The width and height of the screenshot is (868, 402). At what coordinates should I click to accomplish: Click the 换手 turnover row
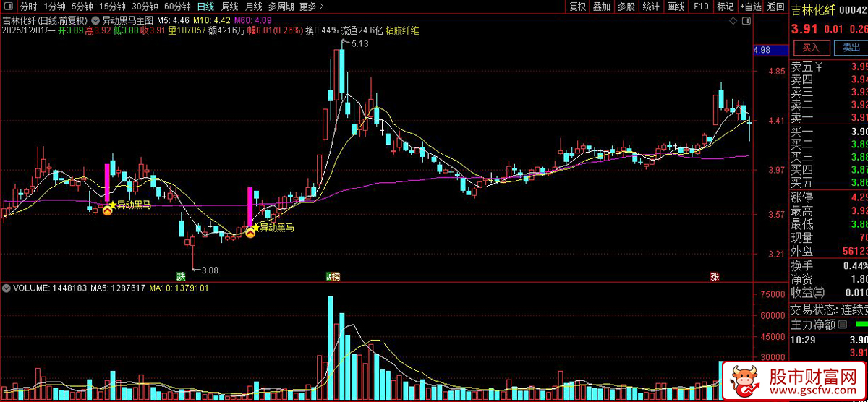pyautogui.click(x=829, y=265)
